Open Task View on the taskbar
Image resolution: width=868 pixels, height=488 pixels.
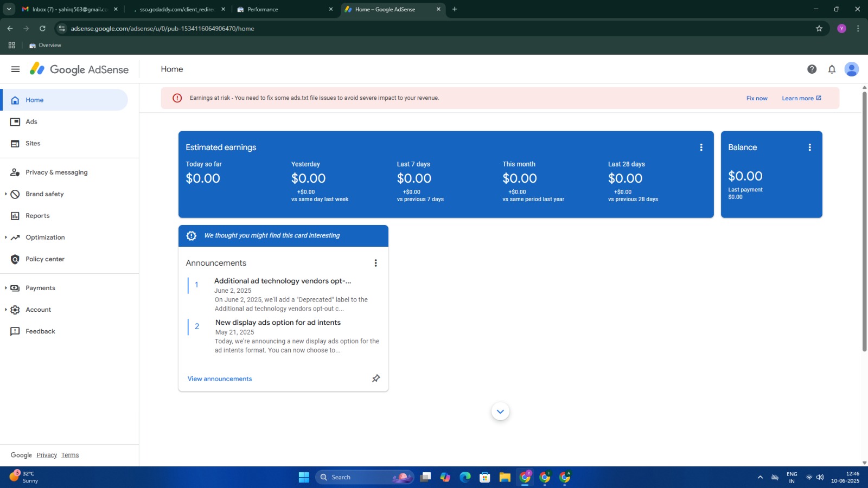(425, 477)
